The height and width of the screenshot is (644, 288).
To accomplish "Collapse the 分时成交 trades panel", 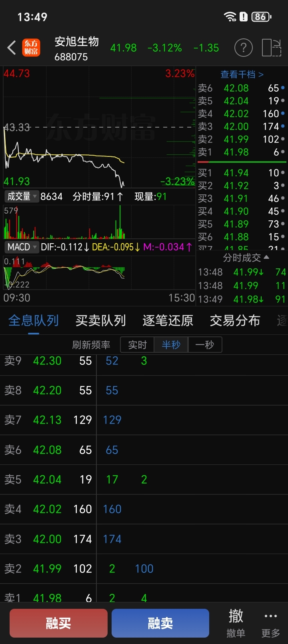I will (x=246, y=258).
